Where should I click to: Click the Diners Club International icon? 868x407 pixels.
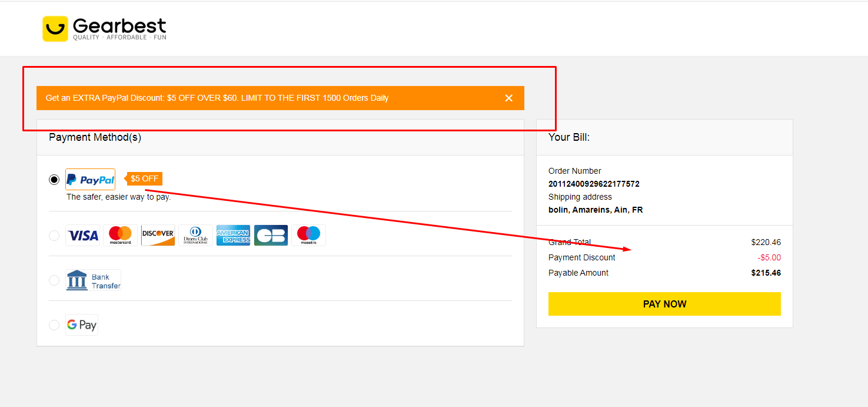pyautogui.click(x=195, y=235)
